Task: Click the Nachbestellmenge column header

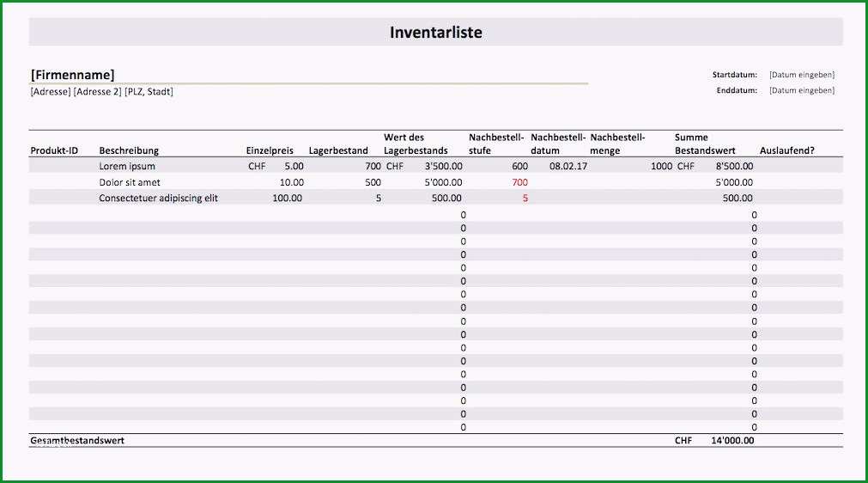Action: coord(617,144)
